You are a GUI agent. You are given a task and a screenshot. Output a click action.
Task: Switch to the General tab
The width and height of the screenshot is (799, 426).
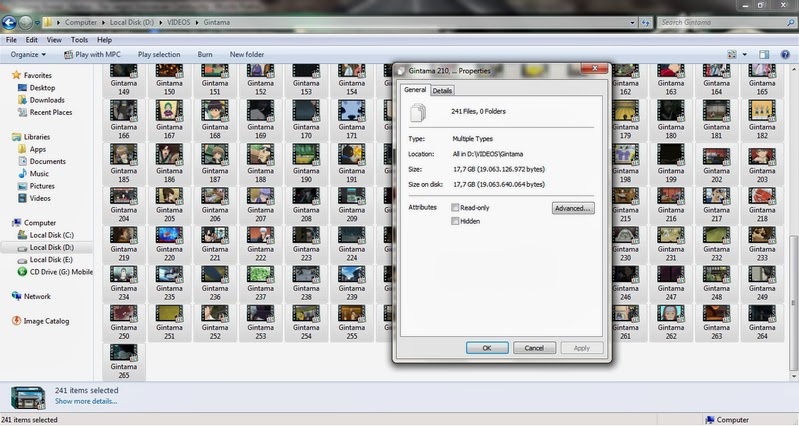415,90
